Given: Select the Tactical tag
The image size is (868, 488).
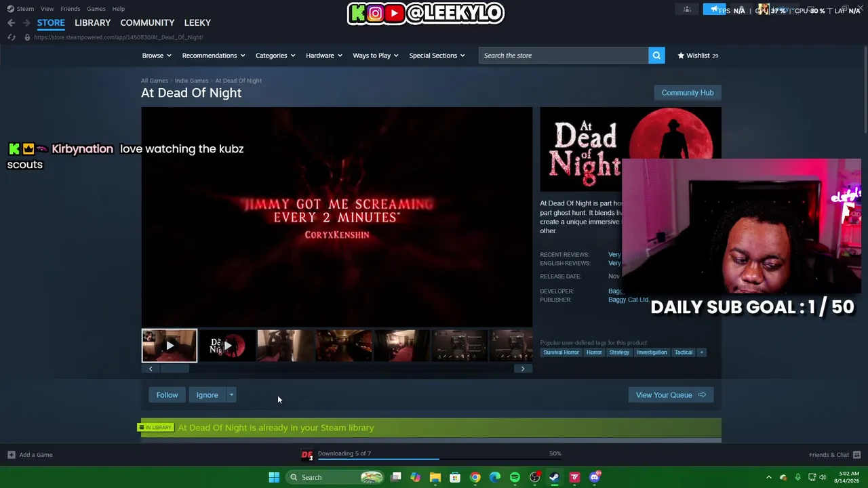Looking at the screenshot, I should click(684, 352).
